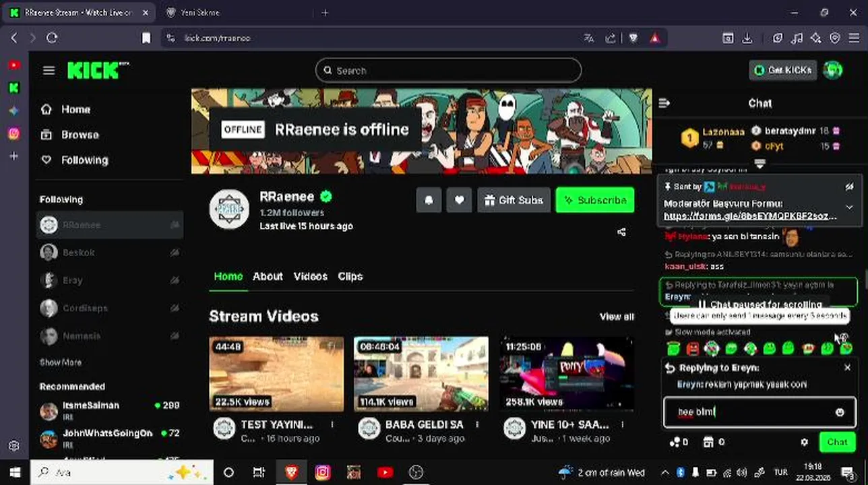Open Brave Leo AI sparkle icon

coord(816,38)
